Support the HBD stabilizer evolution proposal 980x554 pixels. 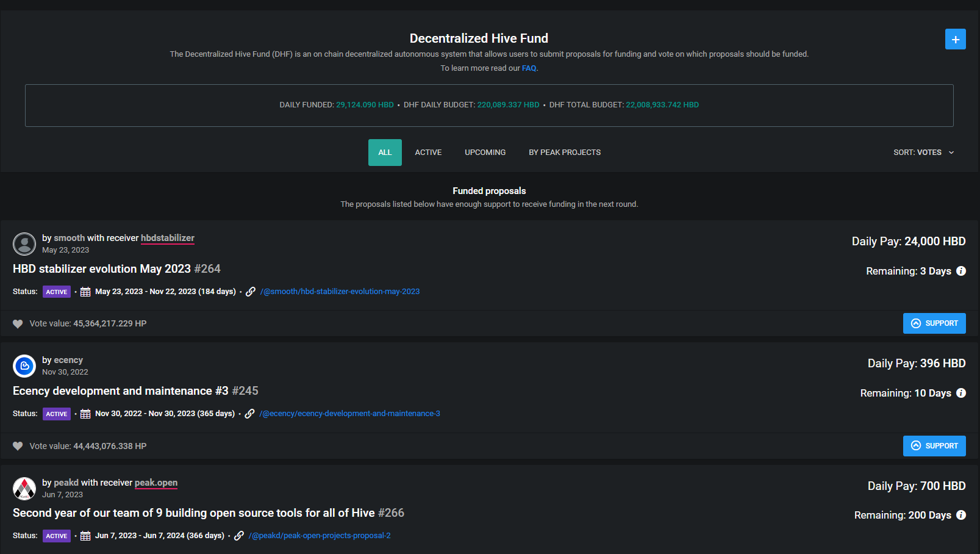click(934, 323)
